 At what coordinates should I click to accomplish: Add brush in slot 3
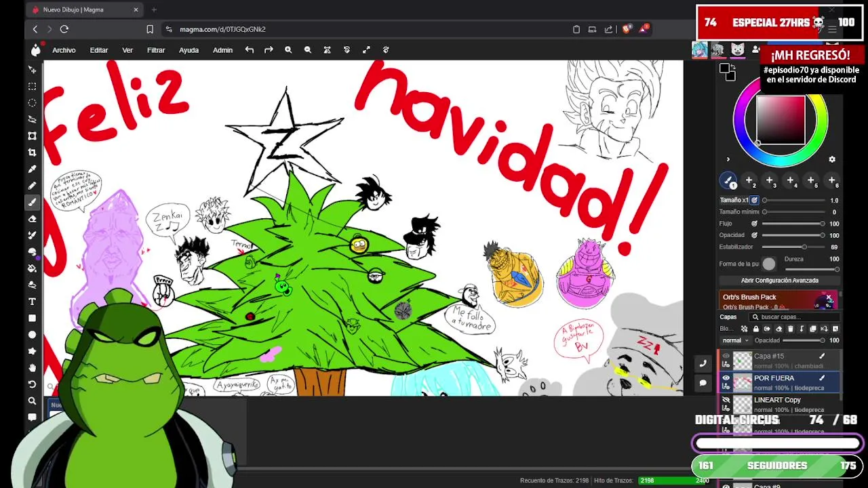pyautogui.click(x=769, y=181)
